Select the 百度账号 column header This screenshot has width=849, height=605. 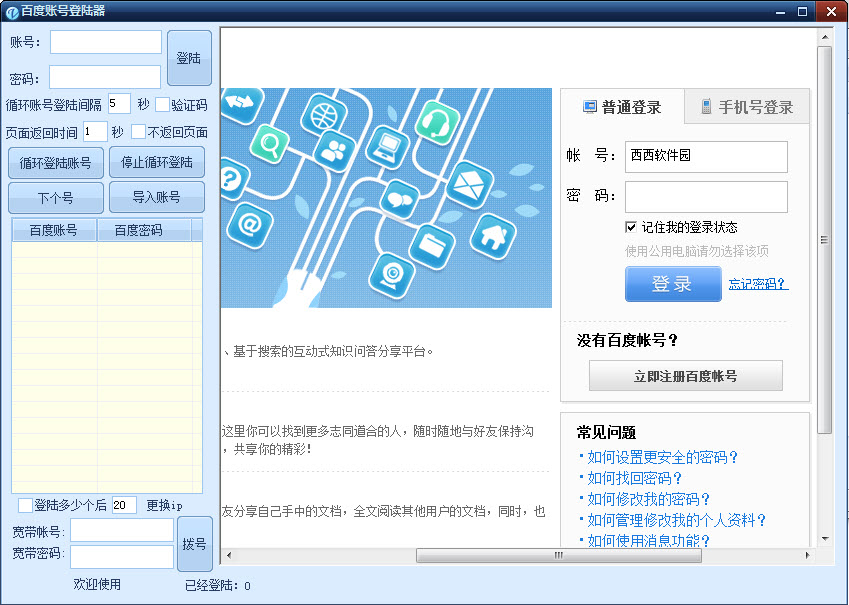coord(54,230)
